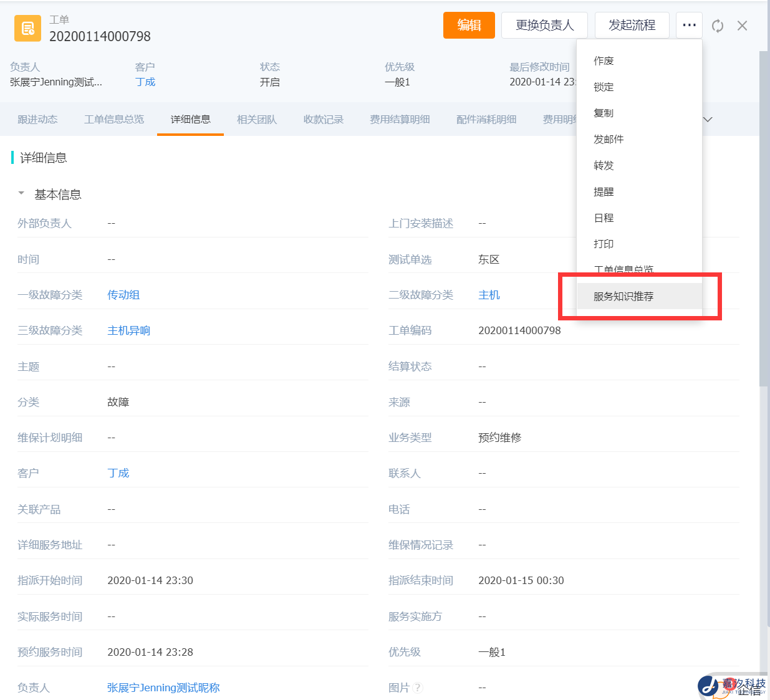The height and width of the screenshot is (700, 770).
Task: Switch to the 工单信息总览 tab
Action: point(114,119)
